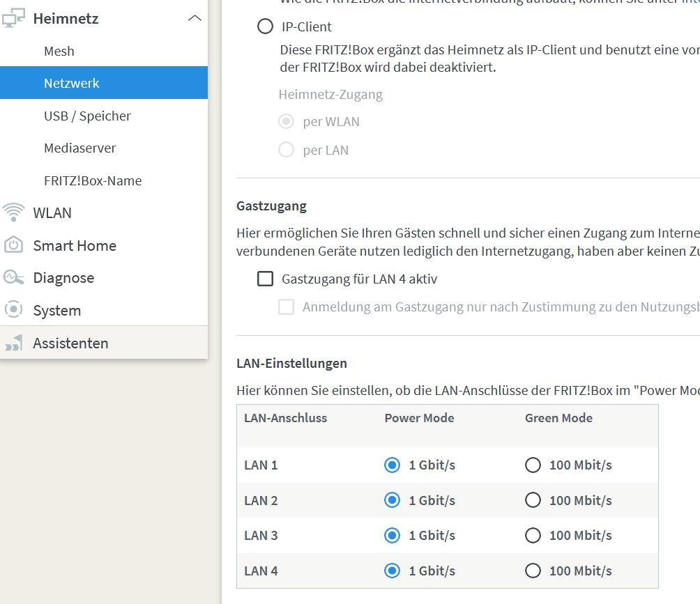Screen dimensions: 700x604
Task: Select the IP-Client radio button
Action: pos(265,27)
